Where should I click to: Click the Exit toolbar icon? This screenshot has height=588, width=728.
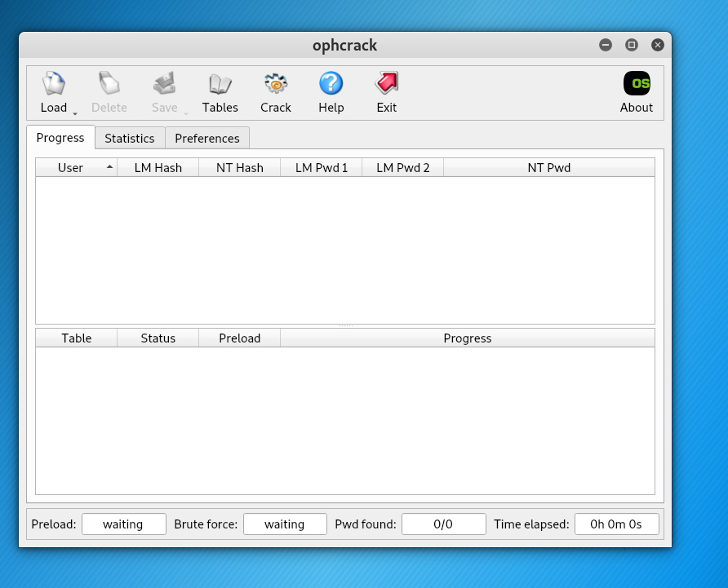387,83
